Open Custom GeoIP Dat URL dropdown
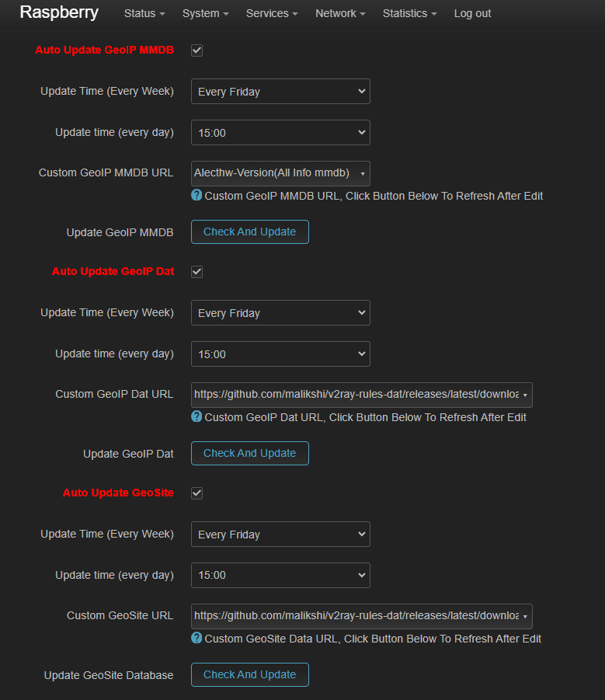Image resolution: width=605 pixels, height=700 pixels. [x=362, y=395]
